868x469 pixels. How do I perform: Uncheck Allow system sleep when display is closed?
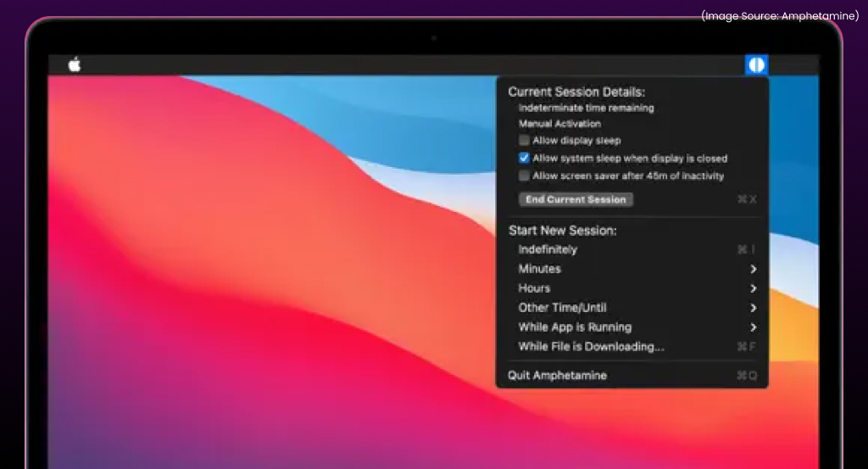coord(524,159)
